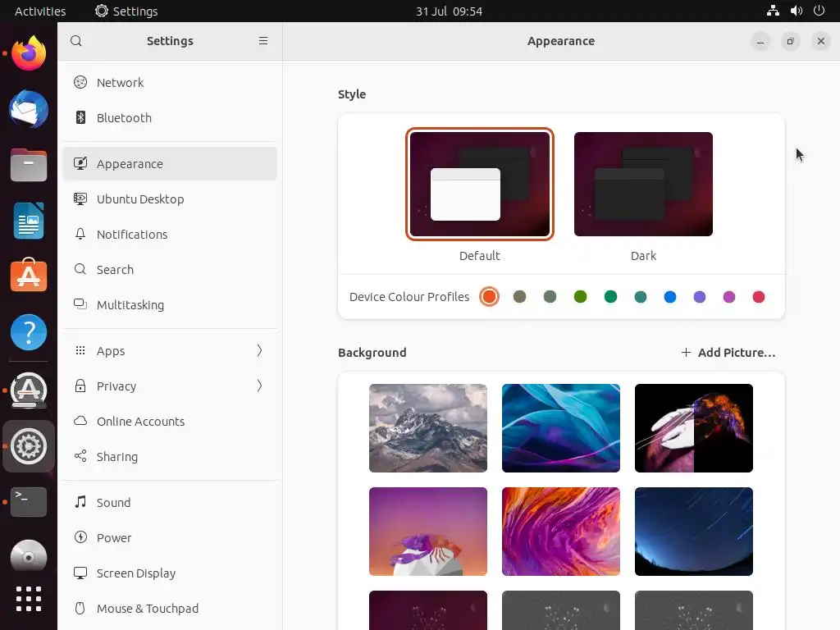840x630 pixels.
Task: Select the purple crab wallpaper thumbnail
Action: point(428,532)
